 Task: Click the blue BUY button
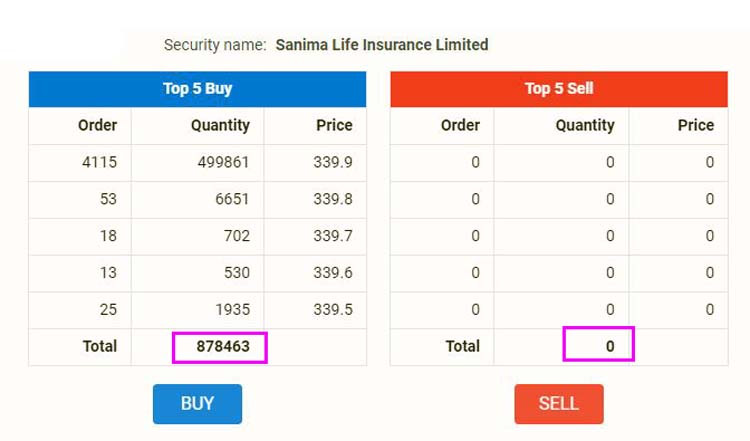pyautogui.click(x=197, y=404)
